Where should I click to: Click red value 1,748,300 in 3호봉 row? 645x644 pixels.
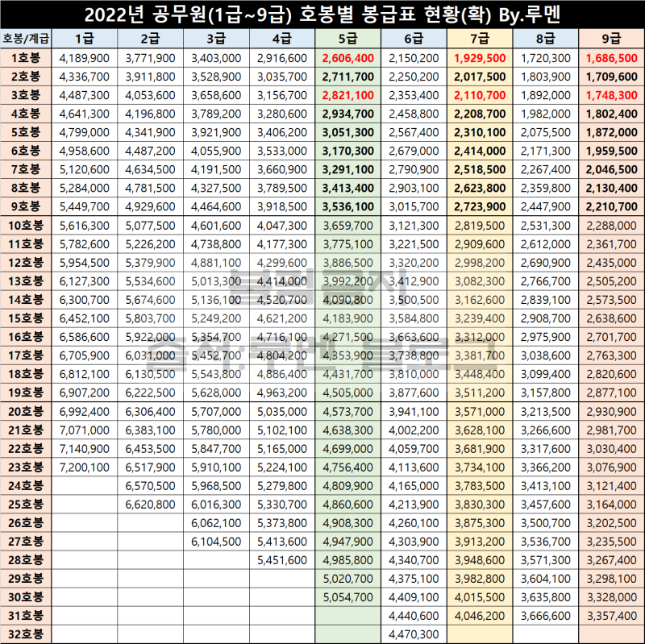pyautogui.click(x=612, y=95)
